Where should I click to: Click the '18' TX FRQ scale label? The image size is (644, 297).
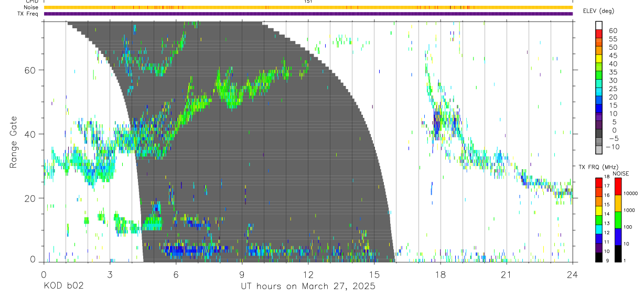point(608,177)
